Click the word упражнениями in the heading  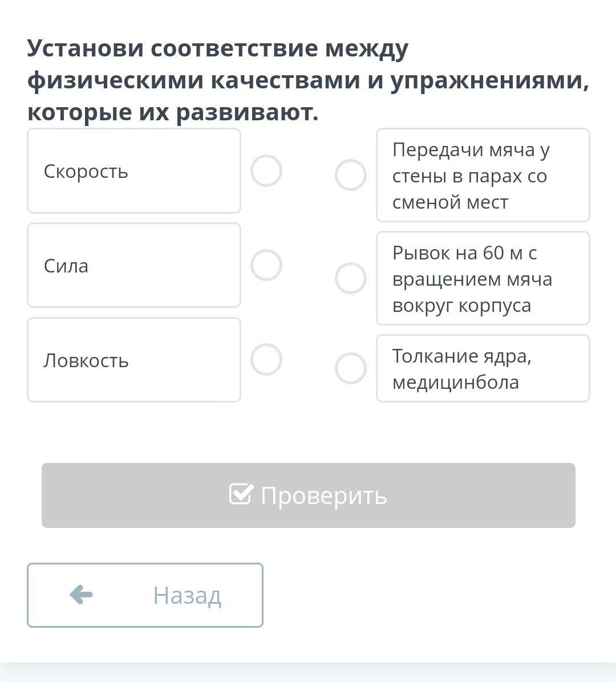[x=489, y=80]
